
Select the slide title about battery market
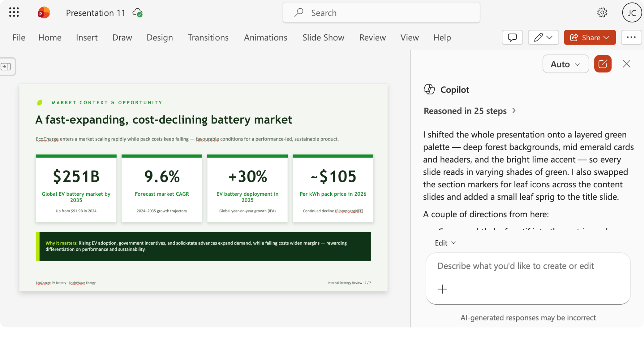click(x=164, y=120)
